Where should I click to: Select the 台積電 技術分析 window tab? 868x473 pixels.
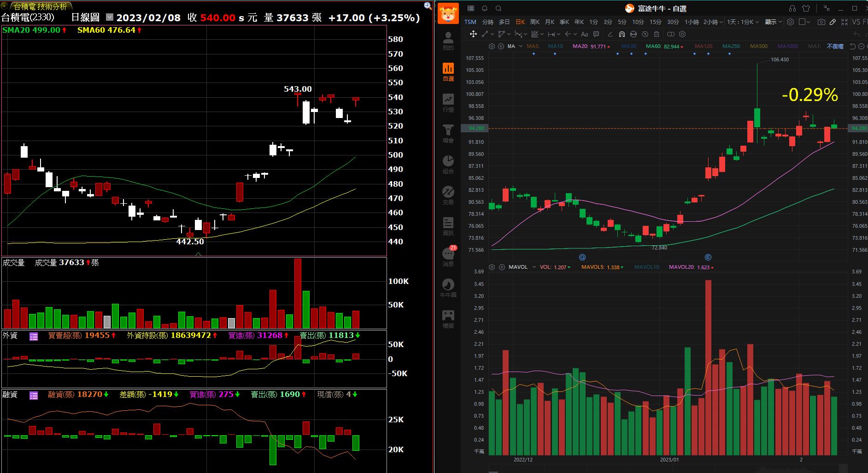point(40,6)
